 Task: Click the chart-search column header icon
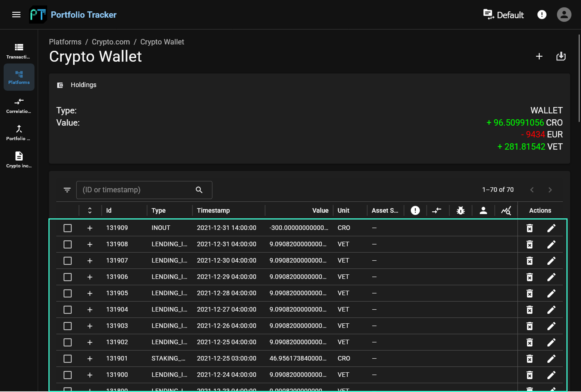tap(506, 210)
